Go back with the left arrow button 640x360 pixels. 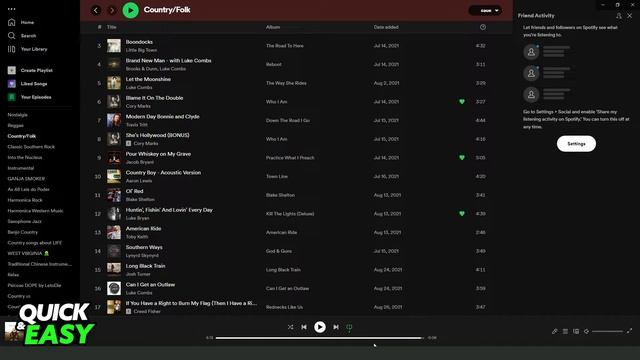pos(96,10)
